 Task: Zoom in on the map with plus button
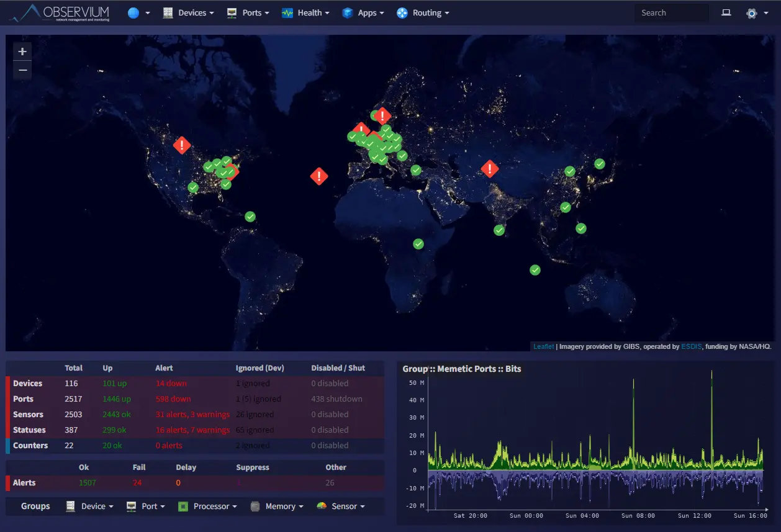point(22,51)
